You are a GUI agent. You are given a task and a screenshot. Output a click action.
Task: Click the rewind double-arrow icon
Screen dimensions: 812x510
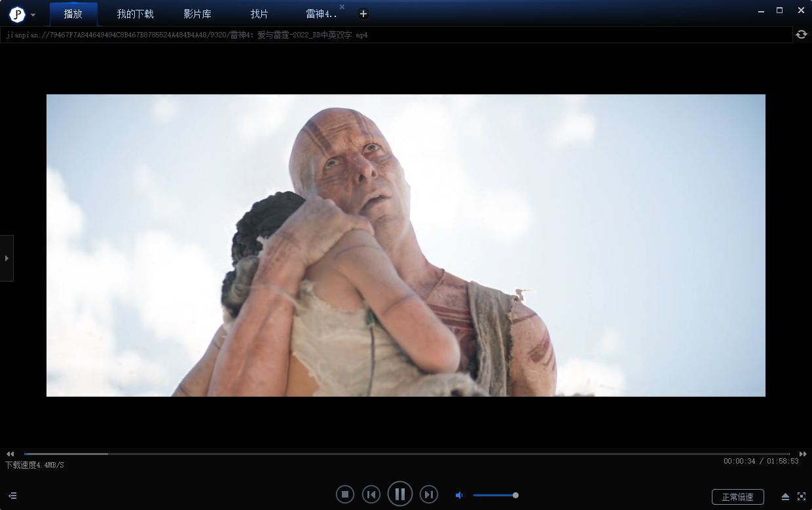point(10,454)
